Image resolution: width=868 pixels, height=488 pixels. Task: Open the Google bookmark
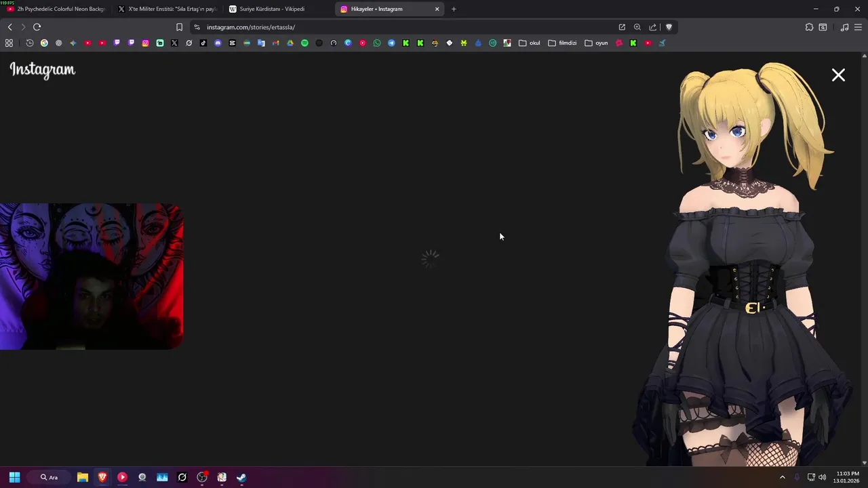pyautogui.click(x=44, y=43)
